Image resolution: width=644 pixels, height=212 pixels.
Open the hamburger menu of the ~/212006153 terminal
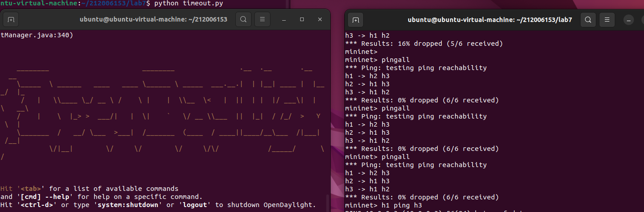click(x=262, y=20)
